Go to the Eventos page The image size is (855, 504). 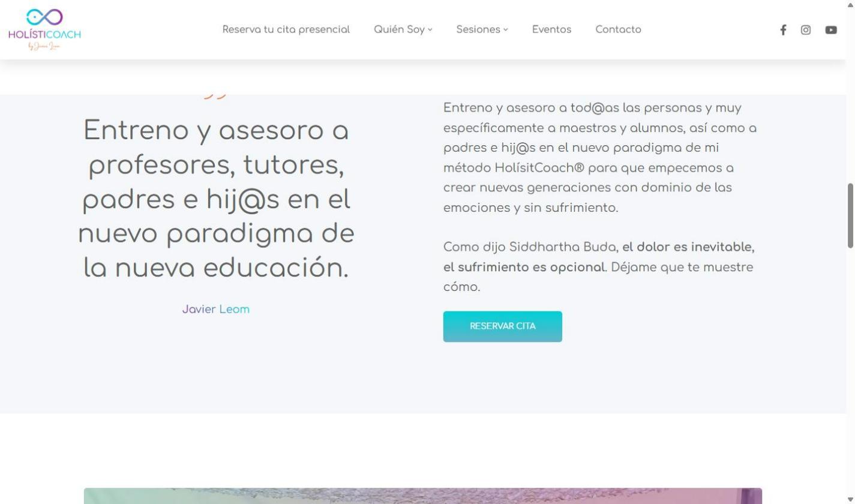coord(551,29)
